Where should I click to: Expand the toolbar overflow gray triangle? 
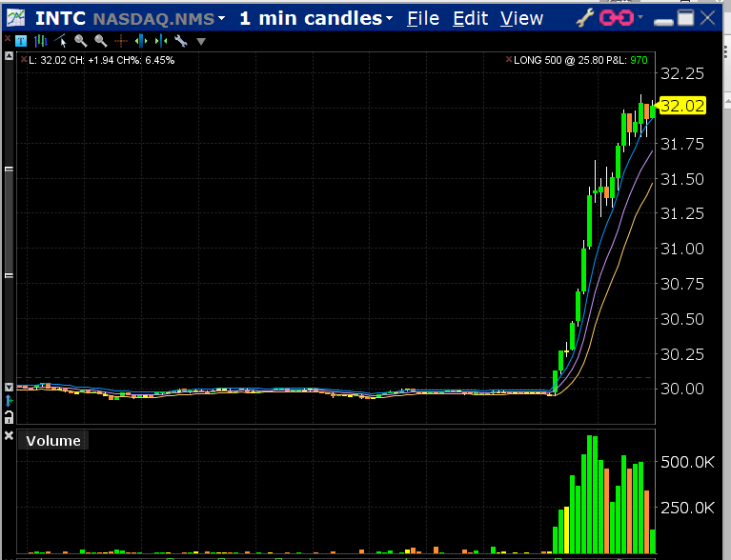pos(200,41)
